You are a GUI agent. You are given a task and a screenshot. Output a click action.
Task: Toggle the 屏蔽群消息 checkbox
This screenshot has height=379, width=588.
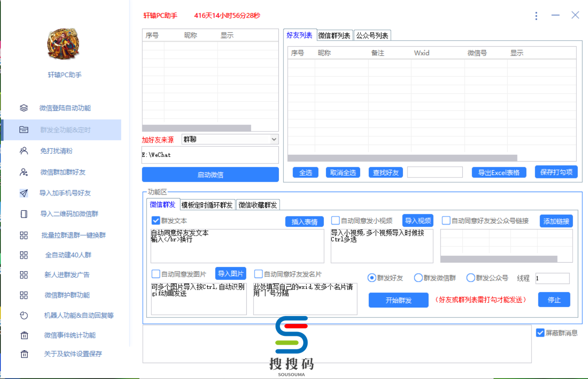[540, 333]
